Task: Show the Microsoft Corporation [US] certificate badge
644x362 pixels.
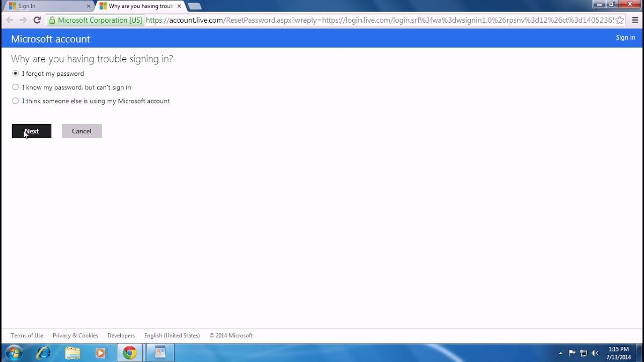Action: (x=95, y=20)
